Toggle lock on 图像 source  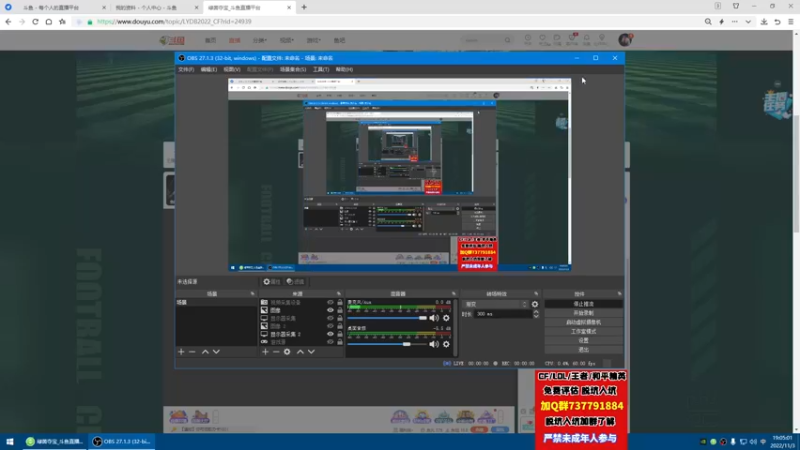(x=340, y=310)
